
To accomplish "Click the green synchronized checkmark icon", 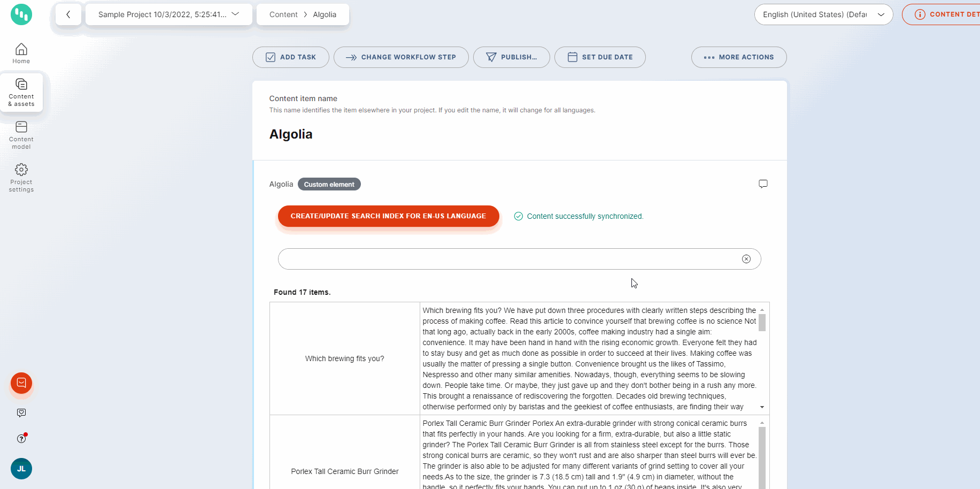I will tap(518, 216).
